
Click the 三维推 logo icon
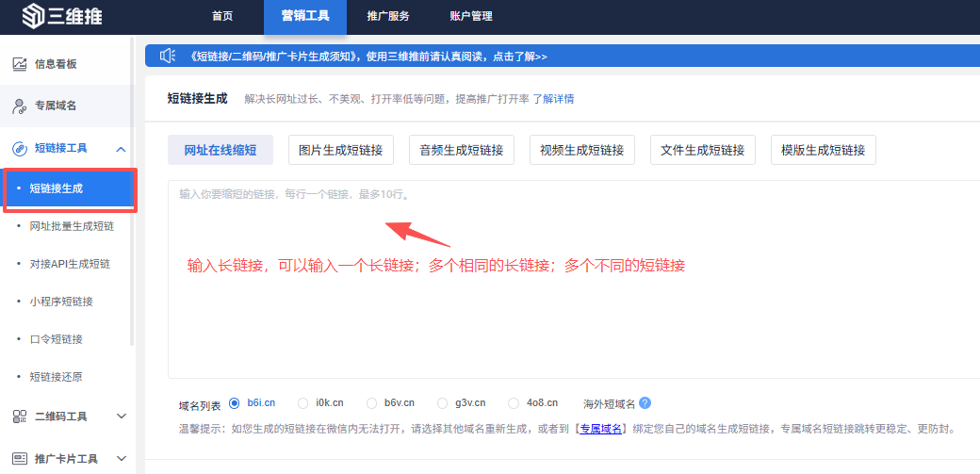pos(34,16)
